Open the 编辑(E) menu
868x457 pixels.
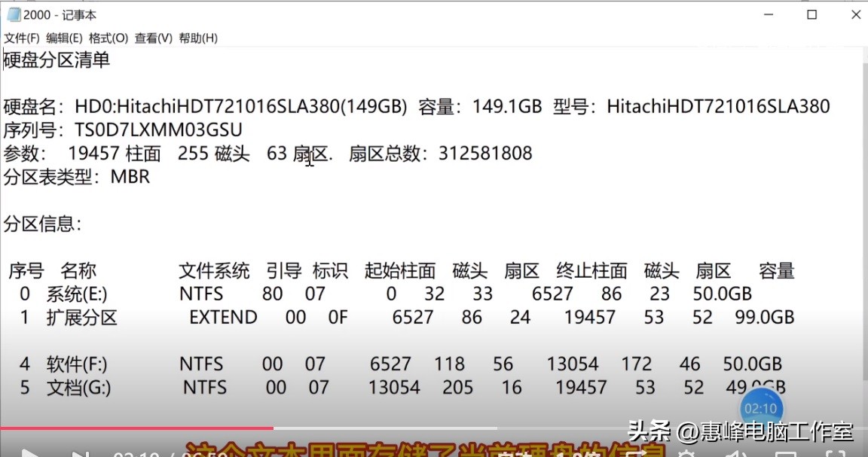pyautogui.click(x=65, y=36)
